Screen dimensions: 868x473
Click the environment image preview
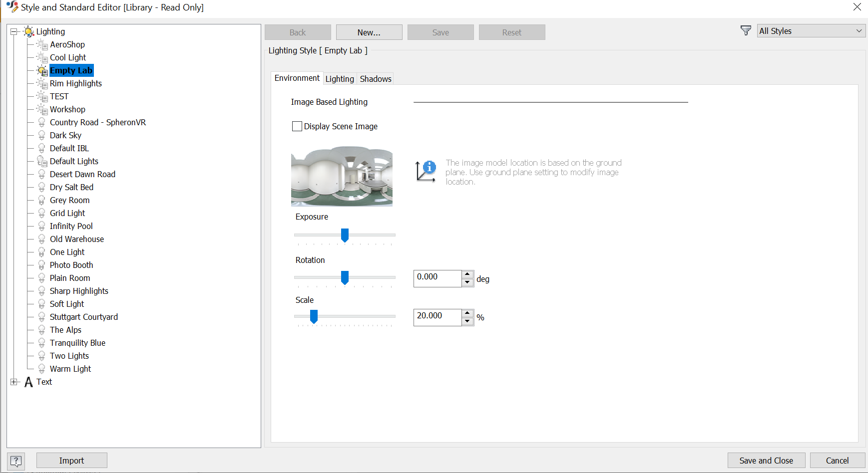pos(342,176)
